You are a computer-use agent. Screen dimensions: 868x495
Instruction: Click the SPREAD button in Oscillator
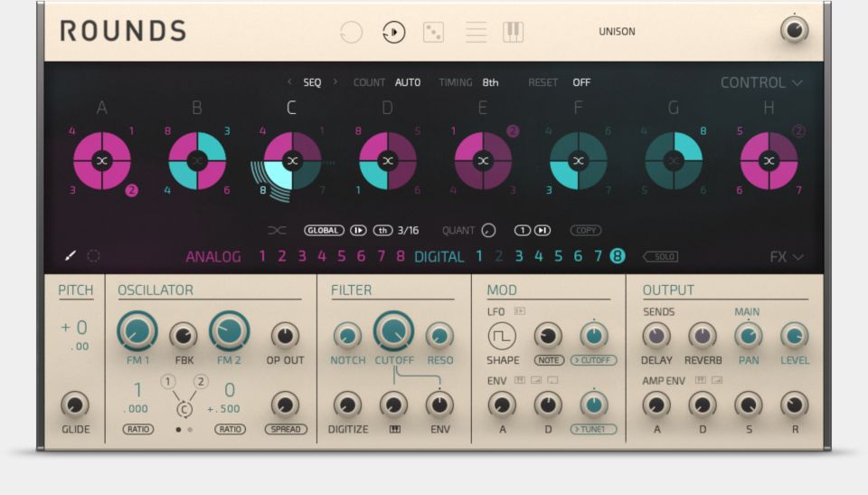[x=285, y=429]
